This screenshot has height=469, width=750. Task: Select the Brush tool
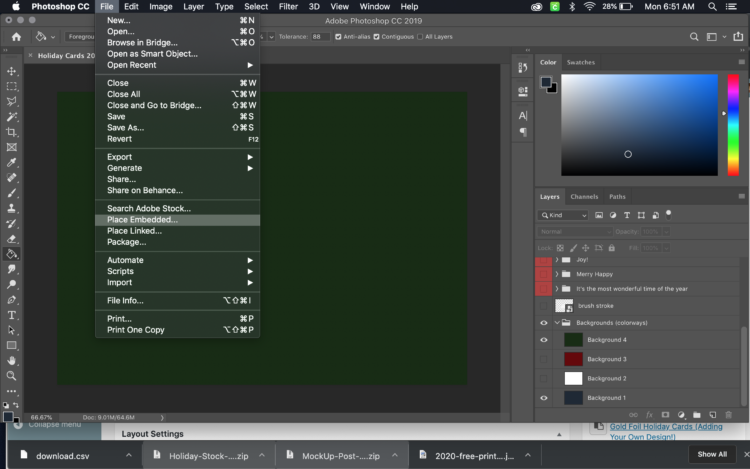click(x=11, y=193)
